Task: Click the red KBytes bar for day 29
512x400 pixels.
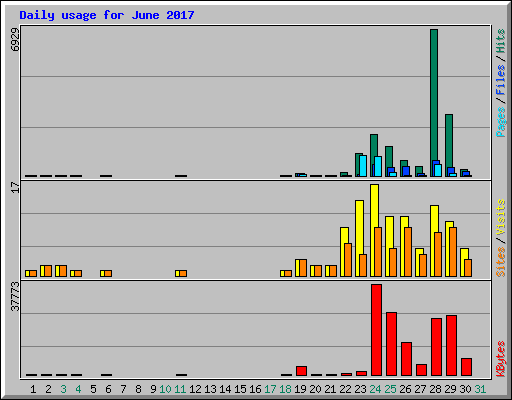Action: click(451, 346)
